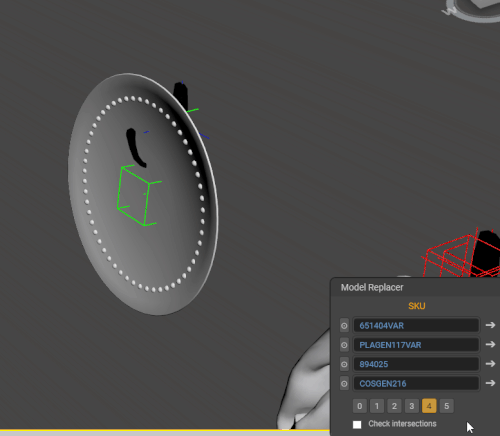This screenshot has height=436, width=500.
Task: Click the Check intersections label
Action: click(x=402, y=424)
